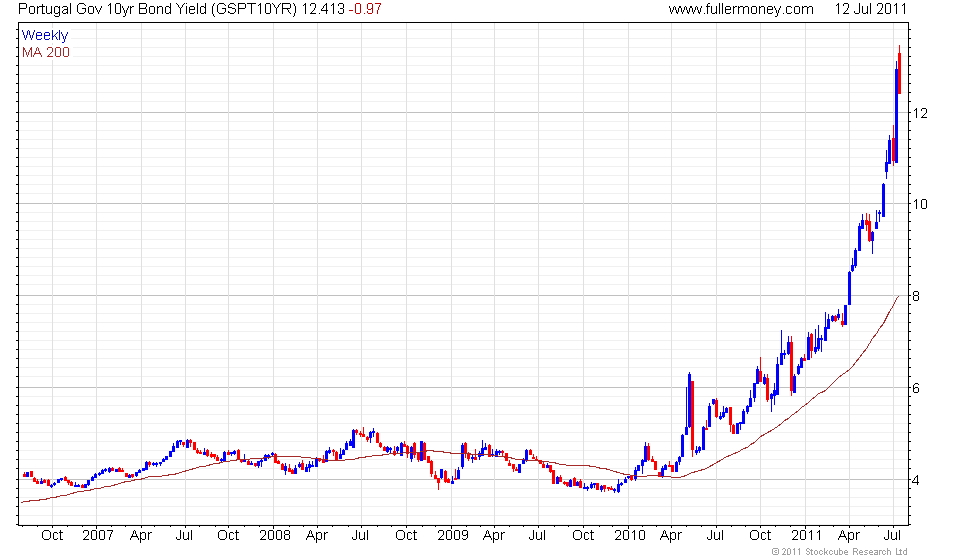Select the '2010' x-axis year label
The image size is (960, 560).
pyautogui.click(x=629, y=535)
